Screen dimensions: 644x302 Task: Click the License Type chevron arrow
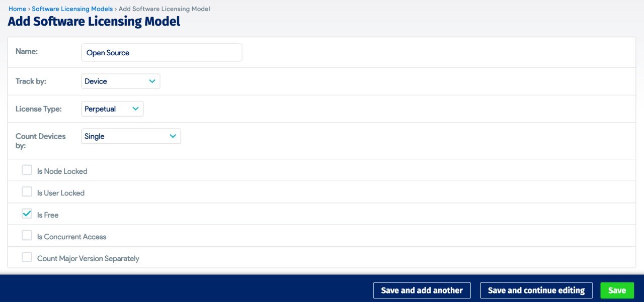point(135,109)
